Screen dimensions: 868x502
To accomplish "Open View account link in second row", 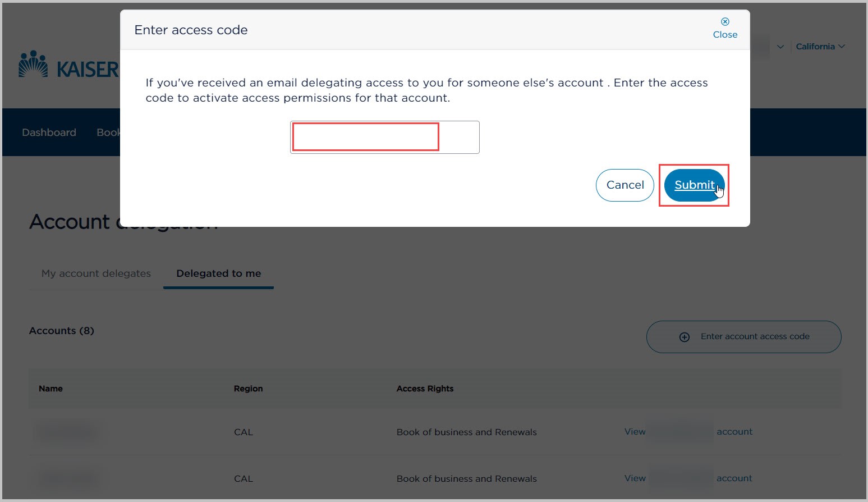I will pyautogui.click(x=688, y=478).
